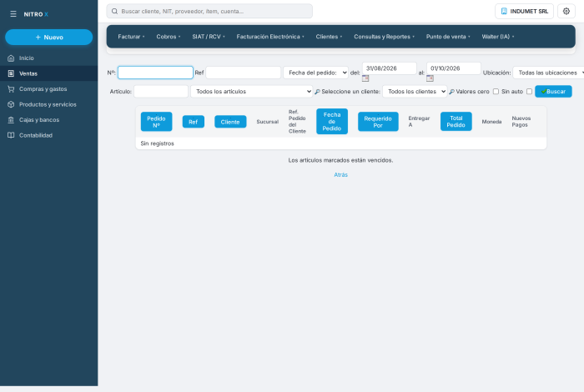Sort by Fecha de Pedido column

coord(332,122)
